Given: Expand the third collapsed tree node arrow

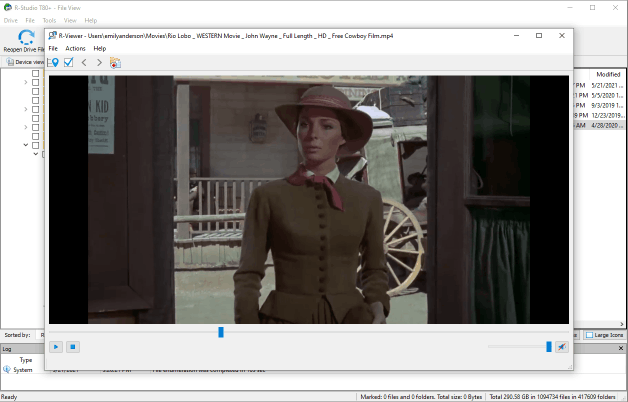Looking at the screenshot, I should pyautogui.click(x=26, y=127).
